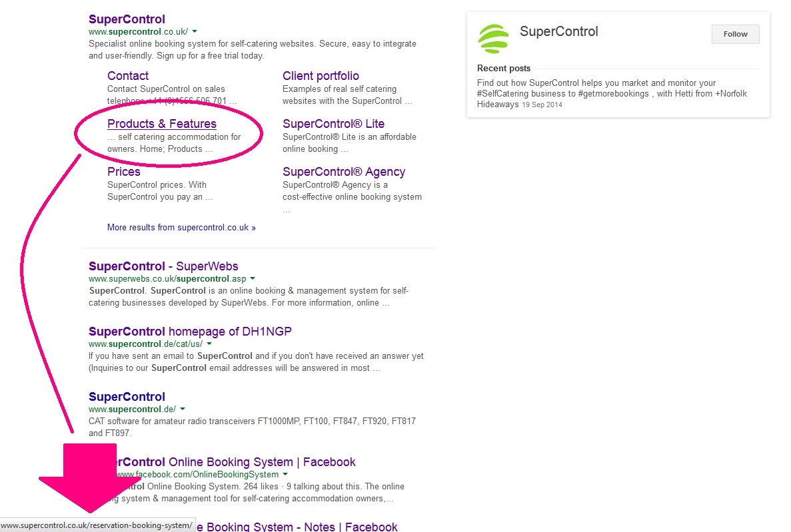
Task: Open the Client portfolio sitelink
Action: click(321, 76)
